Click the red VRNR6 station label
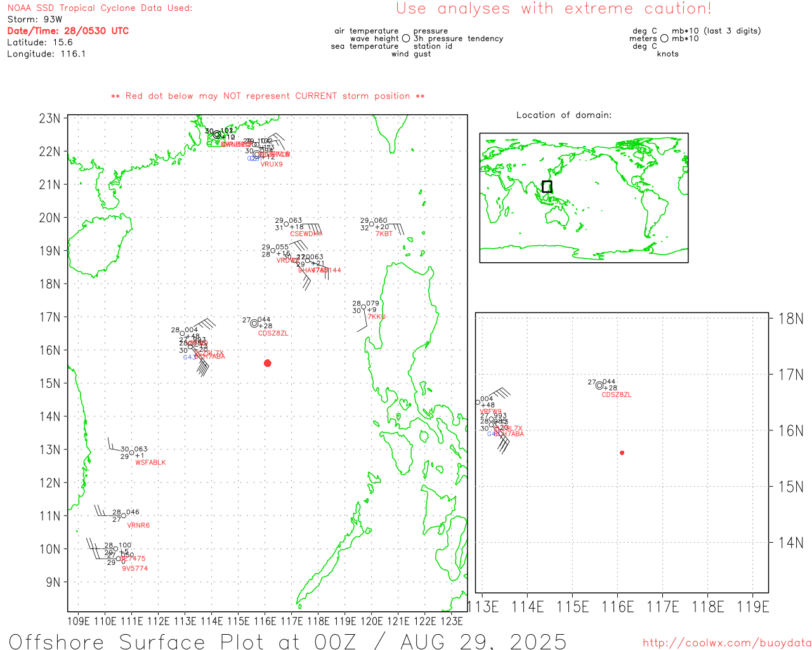Image resolution: width=812 pixels, height=650 pixels. [x=138, y=526]
